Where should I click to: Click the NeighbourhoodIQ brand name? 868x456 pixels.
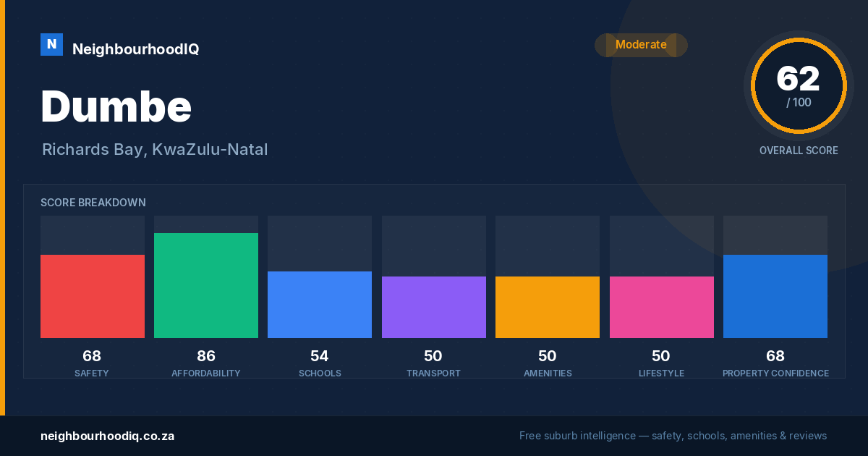(x=136, y=49)
